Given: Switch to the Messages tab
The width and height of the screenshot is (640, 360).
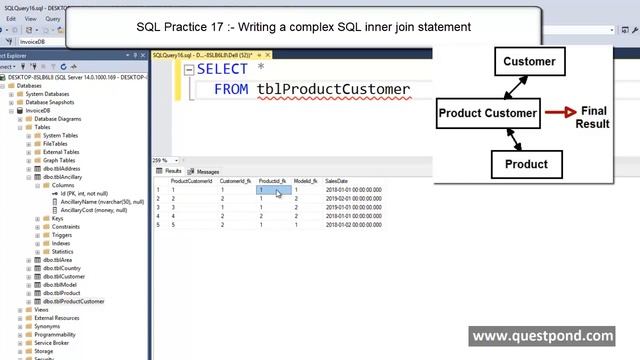Looking at the screenshot, I should click(203, 172).
